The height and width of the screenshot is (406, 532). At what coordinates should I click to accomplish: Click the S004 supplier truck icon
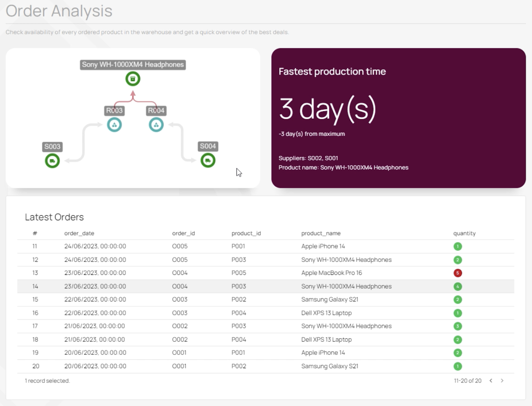[x=208, y=160]
